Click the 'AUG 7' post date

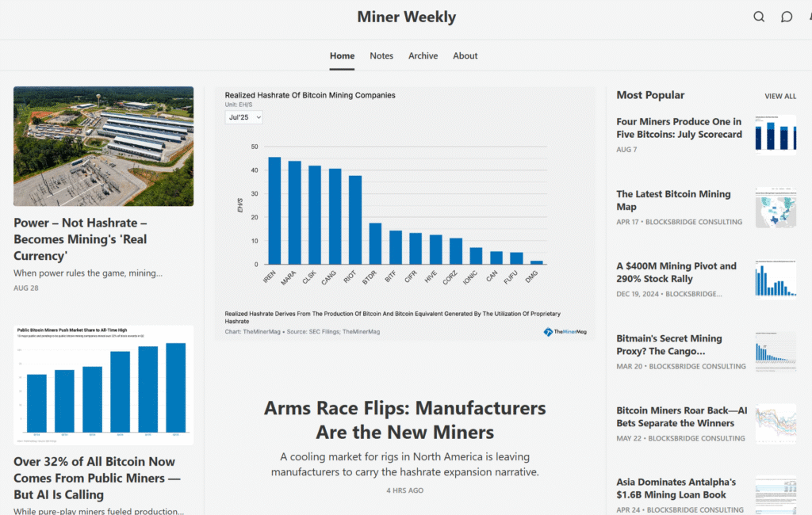[x=626, y=150]
